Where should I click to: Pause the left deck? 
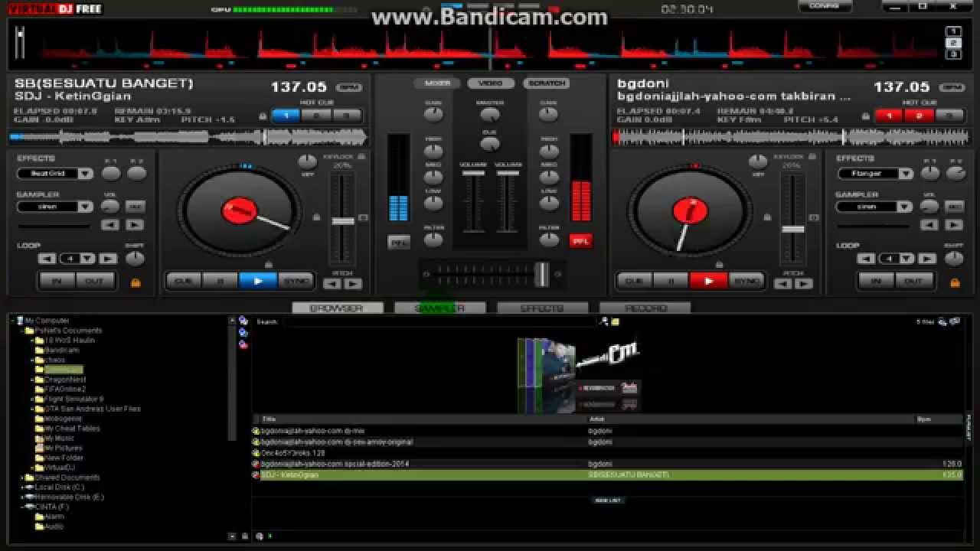[x=220, y=281]
